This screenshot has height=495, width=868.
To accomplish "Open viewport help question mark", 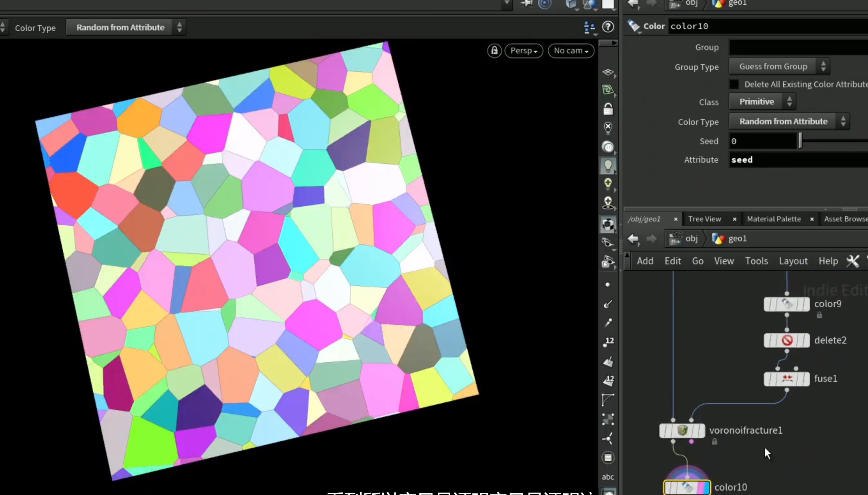I will click(608, 27).
